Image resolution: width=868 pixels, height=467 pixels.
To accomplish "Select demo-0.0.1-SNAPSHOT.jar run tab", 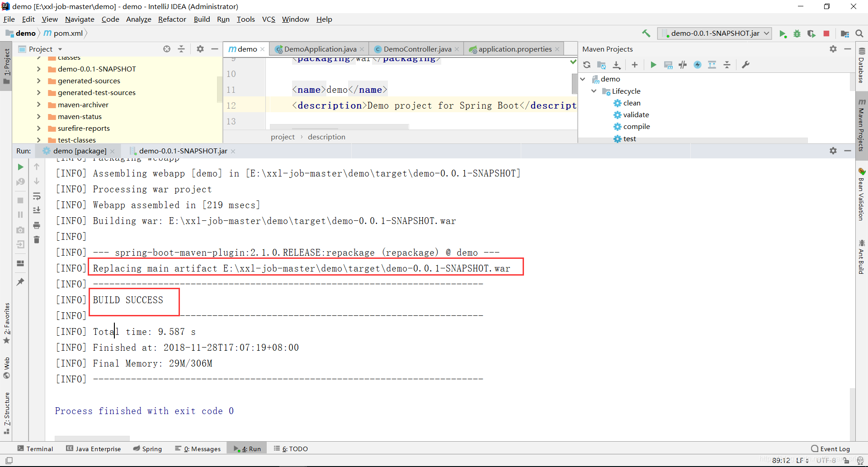I will click(x=183, y=151).
